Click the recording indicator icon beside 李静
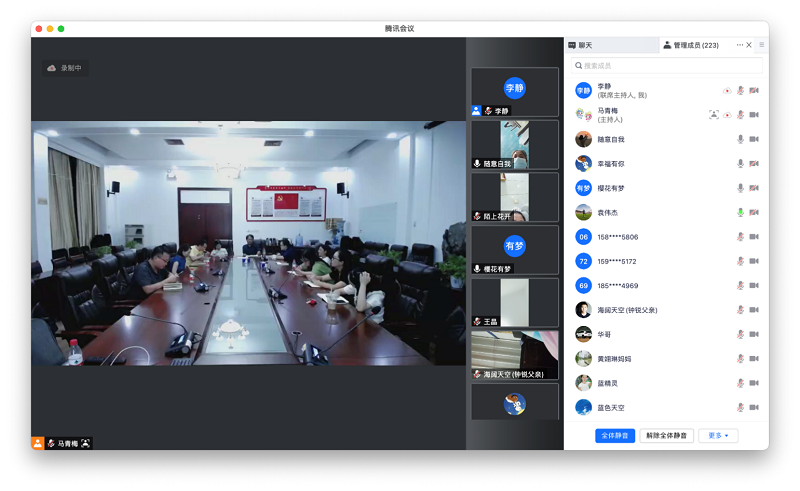Viewport: 800px width, 491px height. coord(727,91)
